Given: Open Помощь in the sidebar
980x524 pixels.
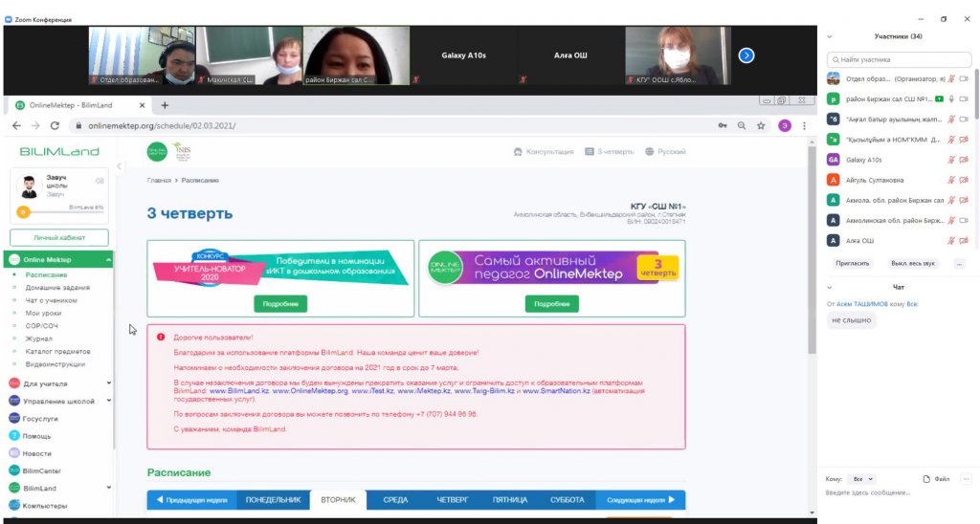Looking at the screenshot, I should coord(36,436).
